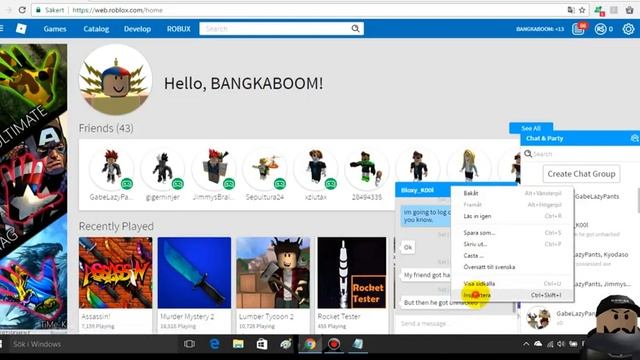The width and height of the screenshot is (640, 360).
Task: Show hidden tray icons arrow
Action: [x=526, y=344]
